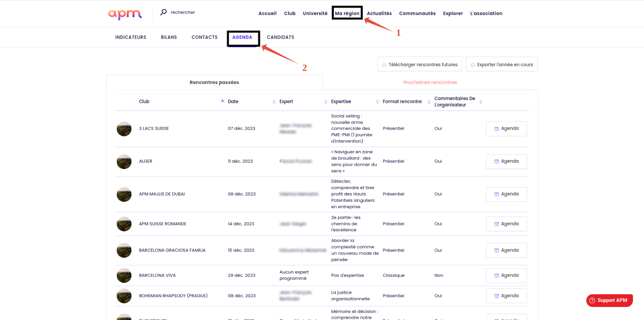
Task: Click the BARCELONA GRACIOSA FAMILIA avatar
Action: (124, 250)
